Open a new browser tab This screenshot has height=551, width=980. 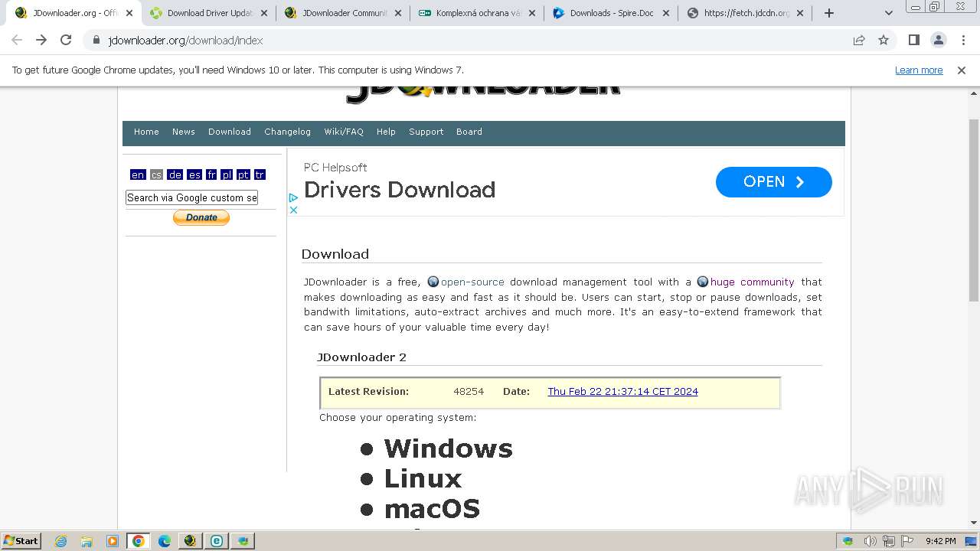(x=828, y=13)
